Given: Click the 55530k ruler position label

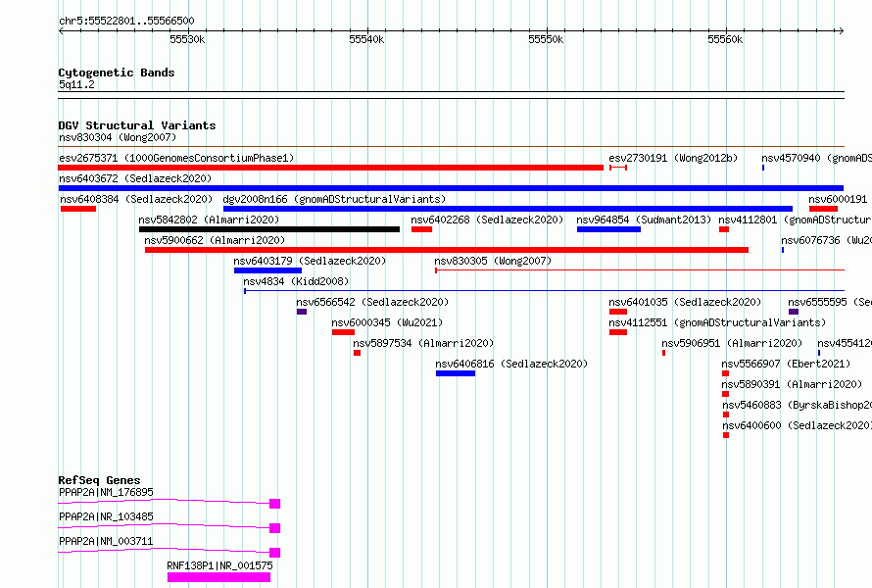Looking at the screenshot, I should pyautogui.click(x=187, y=39).
